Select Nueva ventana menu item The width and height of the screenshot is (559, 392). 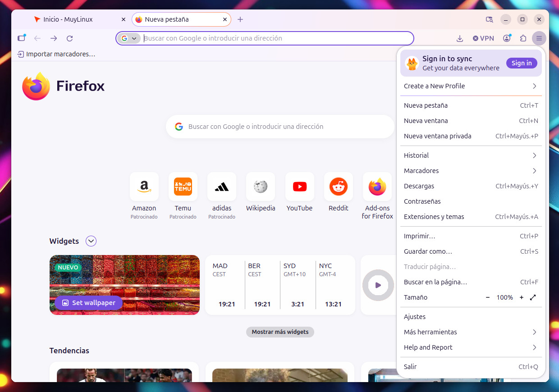click(x=471, y=121)
